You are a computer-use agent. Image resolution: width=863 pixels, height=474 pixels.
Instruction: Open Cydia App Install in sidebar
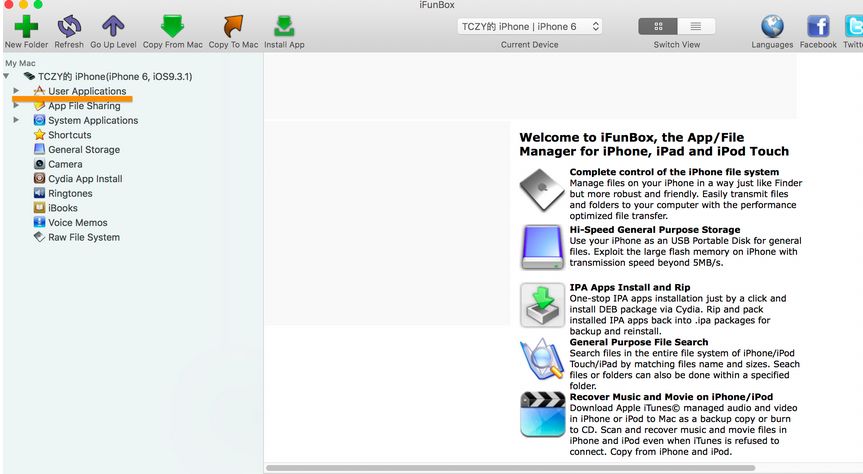pos(85,178)
